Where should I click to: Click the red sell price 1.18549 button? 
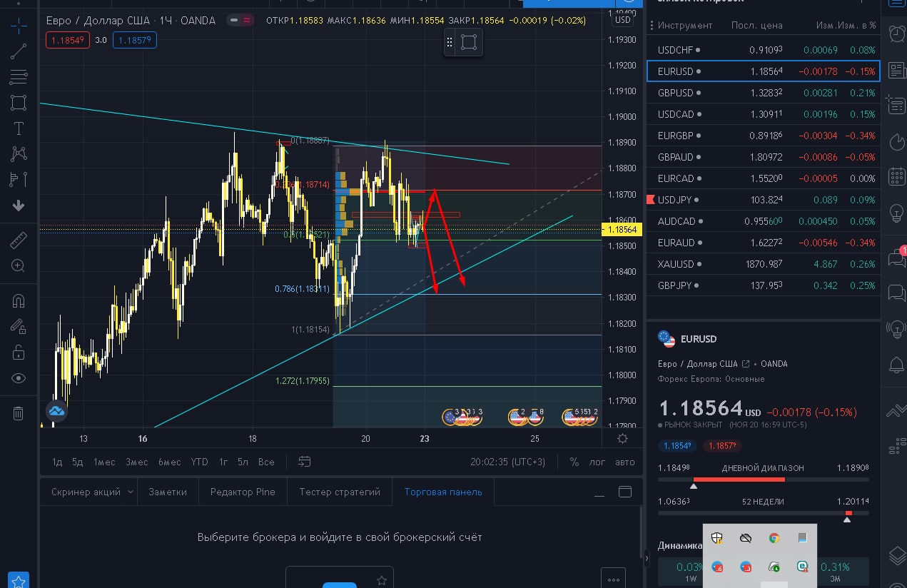[x=66, y=40]
